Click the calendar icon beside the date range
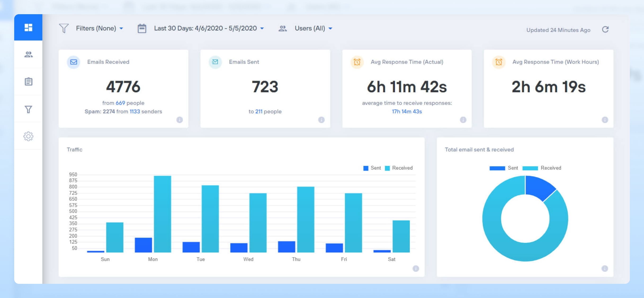Screen dimensions: 644x298 [x=142, y=28]
